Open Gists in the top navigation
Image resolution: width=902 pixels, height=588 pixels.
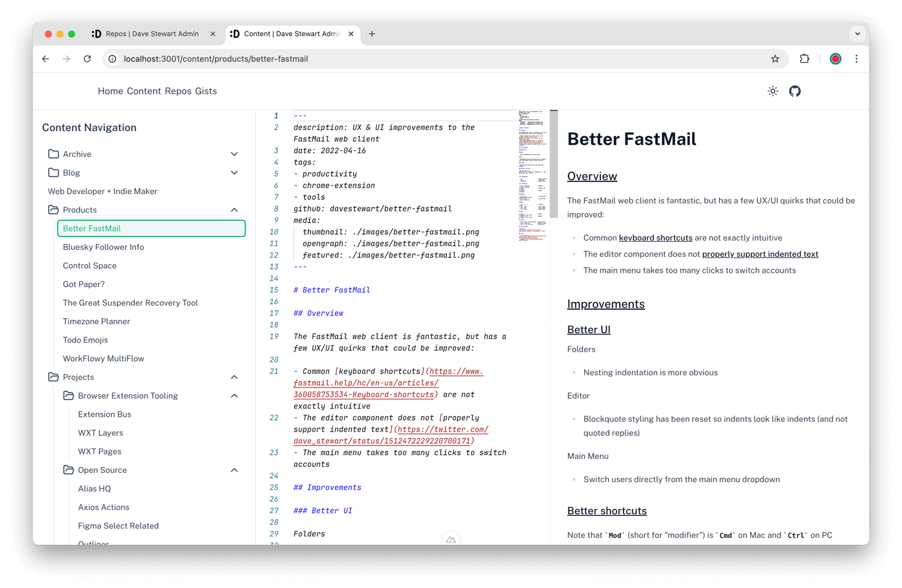coord(206,91)
